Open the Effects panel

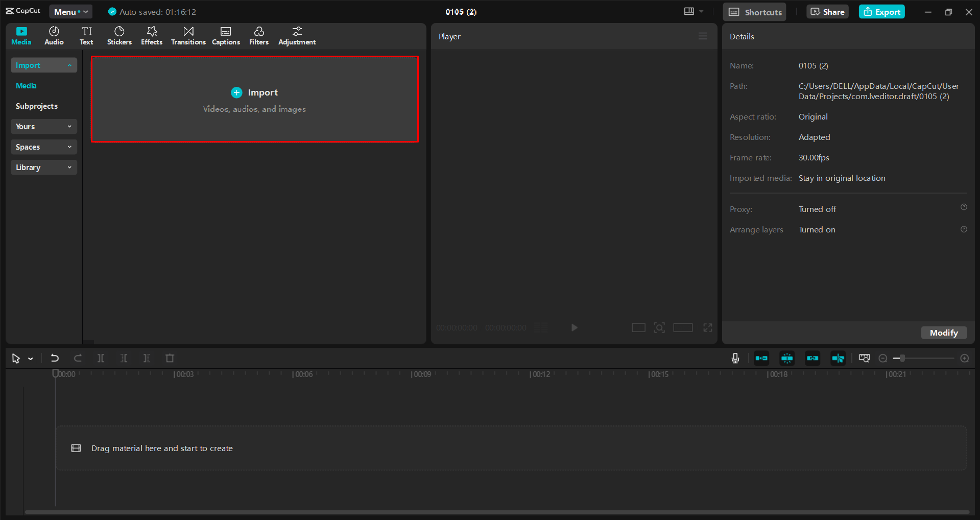click(151, 36)
